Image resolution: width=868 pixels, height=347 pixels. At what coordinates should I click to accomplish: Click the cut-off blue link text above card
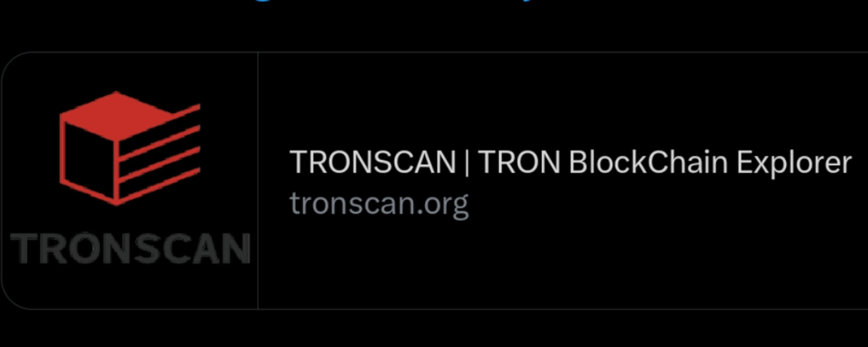coord(434,4)
